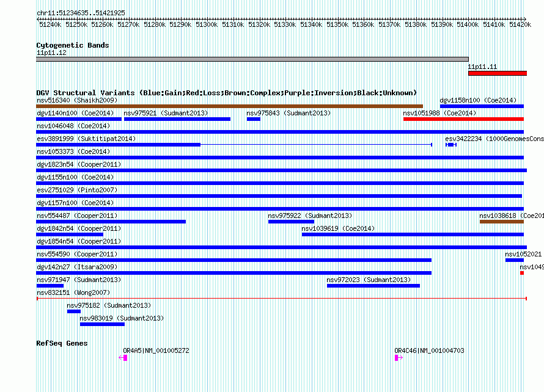
Task: Click the 51350k ruler tick label
Action: pyautogui.click(x=337, y=25)
